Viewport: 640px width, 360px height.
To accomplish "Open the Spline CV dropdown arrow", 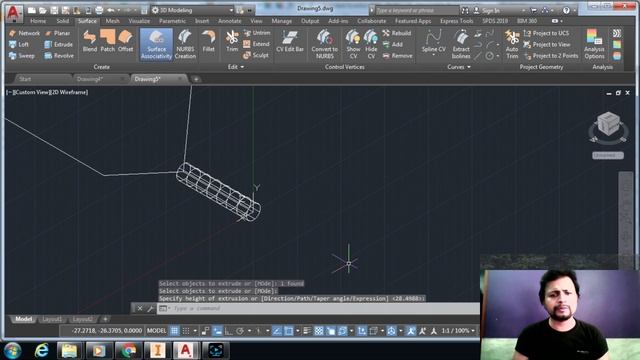I will 433,55.
